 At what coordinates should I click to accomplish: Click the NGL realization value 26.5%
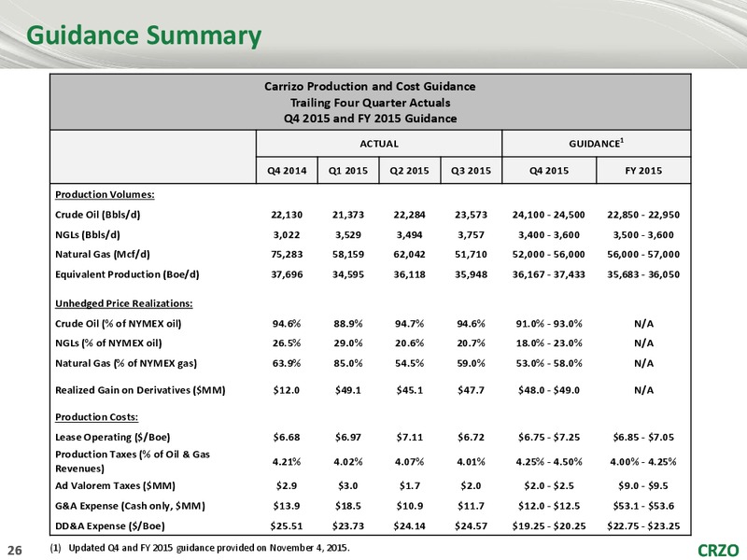(x=287, y=343)
